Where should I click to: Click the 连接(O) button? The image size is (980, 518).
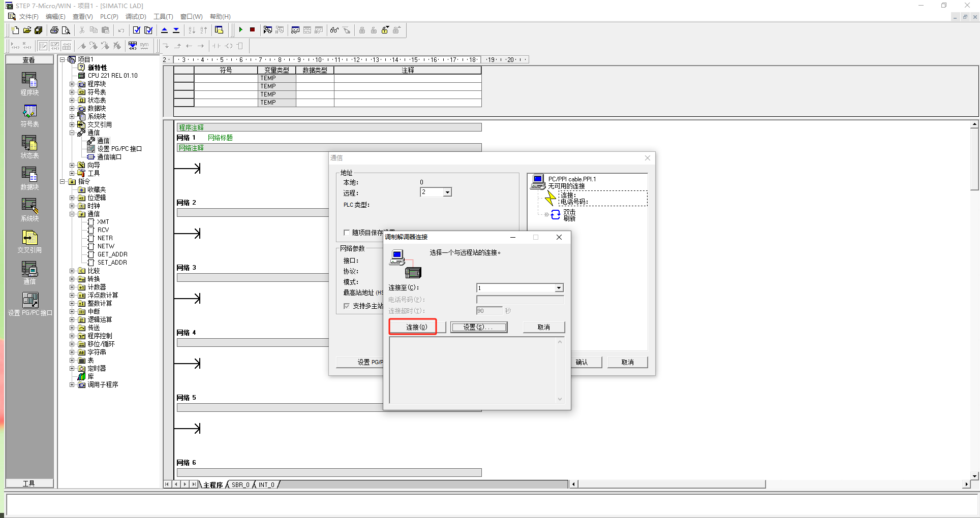coord(417,327)
